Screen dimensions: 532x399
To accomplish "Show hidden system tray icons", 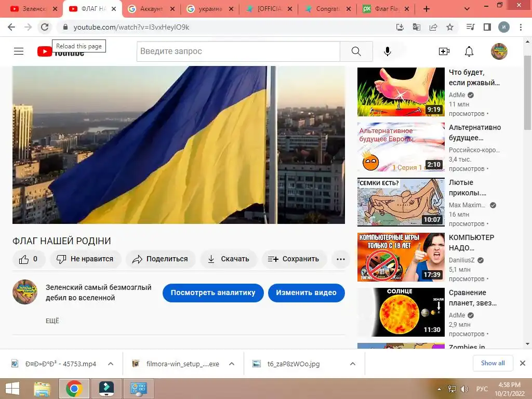I will point(440,389).
